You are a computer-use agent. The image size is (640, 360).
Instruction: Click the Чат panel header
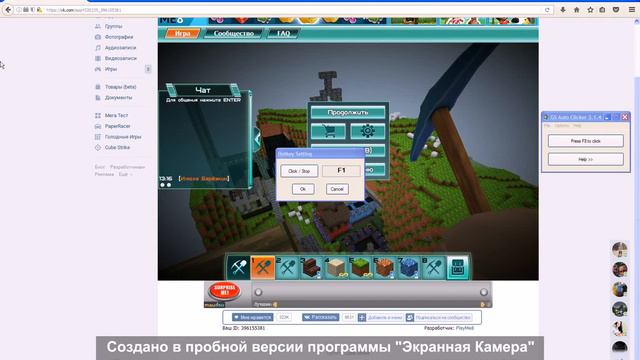pos(203,90)
